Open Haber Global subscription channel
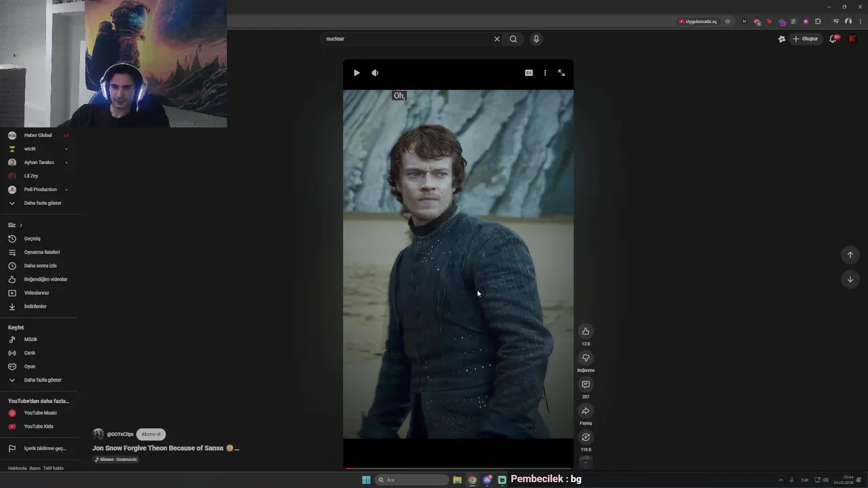This screenshot has height=488, width=868. [39, 135]
